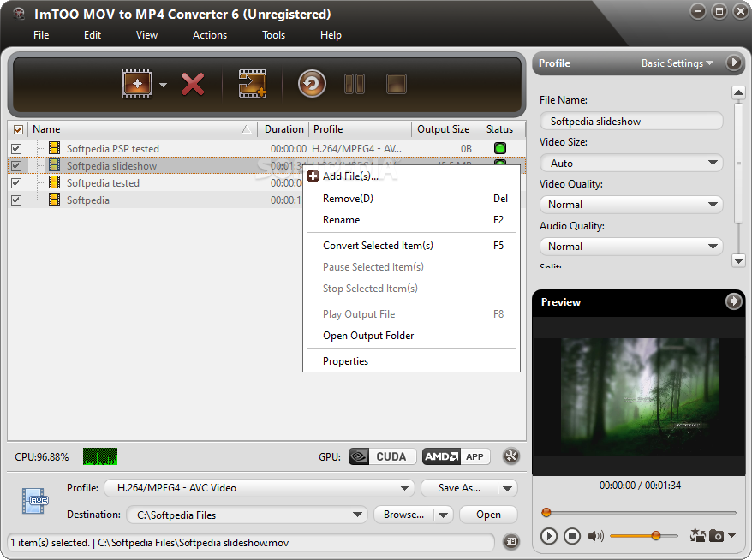
Task: Open the View menu
Action: point(146,35)
